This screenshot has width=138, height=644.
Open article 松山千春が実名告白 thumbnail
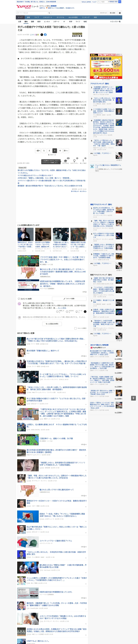tap(21, 529)
